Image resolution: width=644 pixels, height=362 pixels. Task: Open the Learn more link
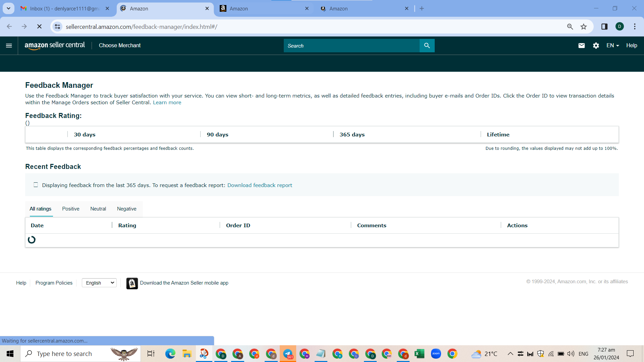click(x=167, y=103)
